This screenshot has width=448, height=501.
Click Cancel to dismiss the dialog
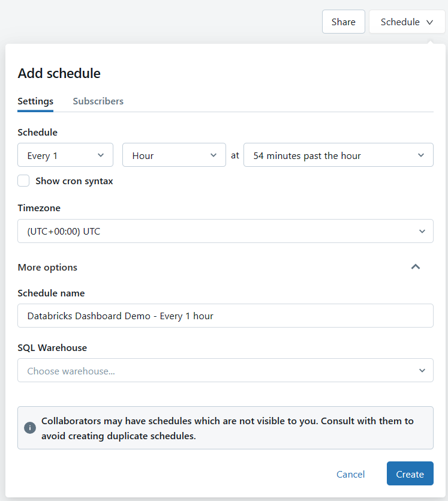(350, 473)
